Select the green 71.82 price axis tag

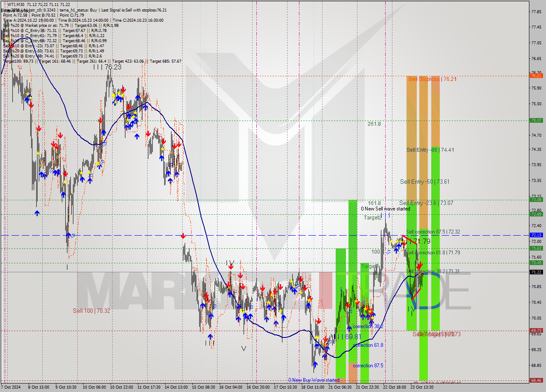pos(536,248)
